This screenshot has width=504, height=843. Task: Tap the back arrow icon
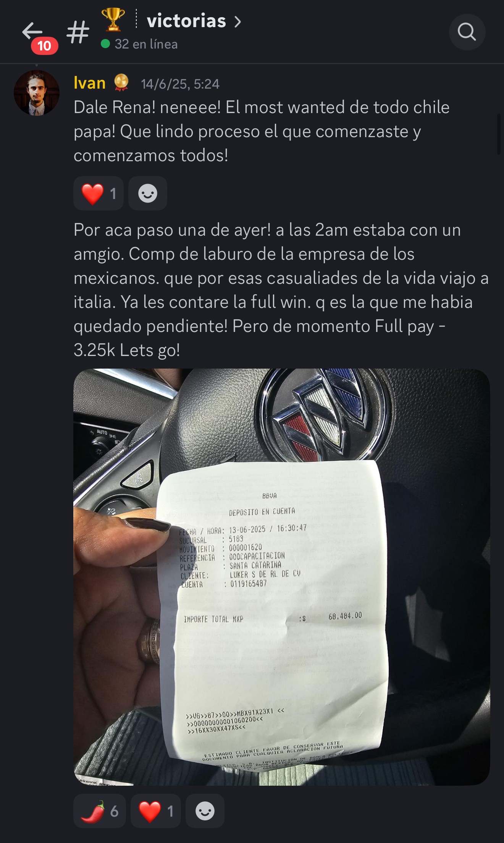pyautogui.click(x=32, y=31)
